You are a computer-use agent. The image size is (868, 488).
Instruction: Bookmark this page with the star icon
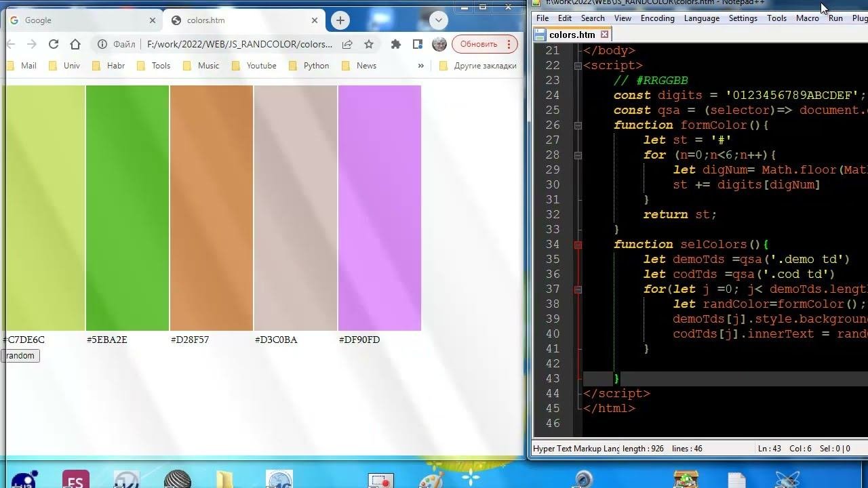[x=369, y=44]
